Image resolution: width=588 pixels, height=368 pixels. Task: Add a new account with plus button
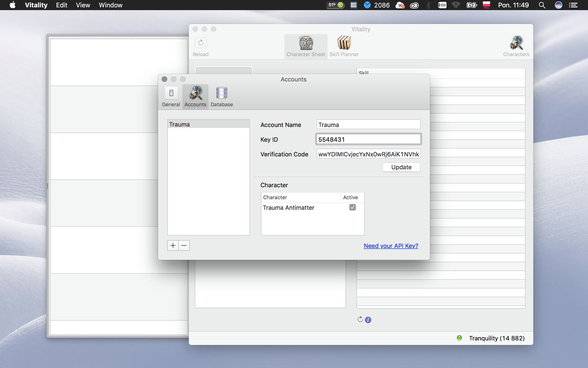(x=173, y=245)
